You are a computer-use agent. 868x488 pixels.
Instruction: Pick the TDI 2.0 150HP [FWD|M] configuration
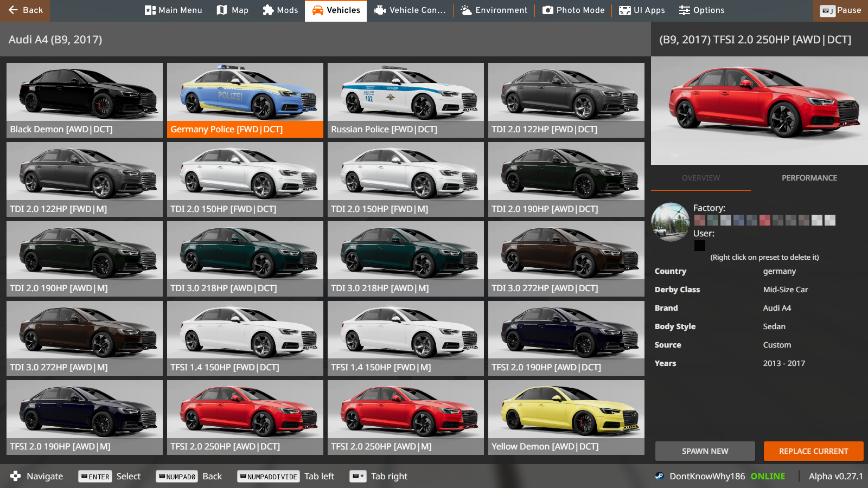(x=406, y=179)
